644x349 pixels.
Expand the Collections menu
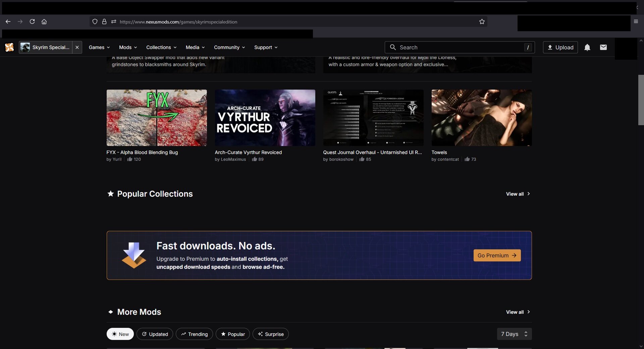pyautogui.click(x=161, y=47)
